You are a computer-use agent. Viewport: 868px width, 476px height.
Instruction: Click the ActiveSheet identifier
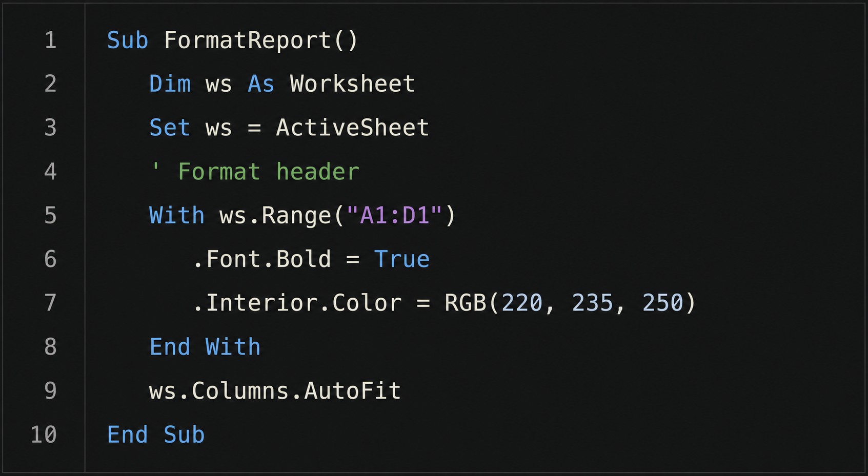[352, 128]
